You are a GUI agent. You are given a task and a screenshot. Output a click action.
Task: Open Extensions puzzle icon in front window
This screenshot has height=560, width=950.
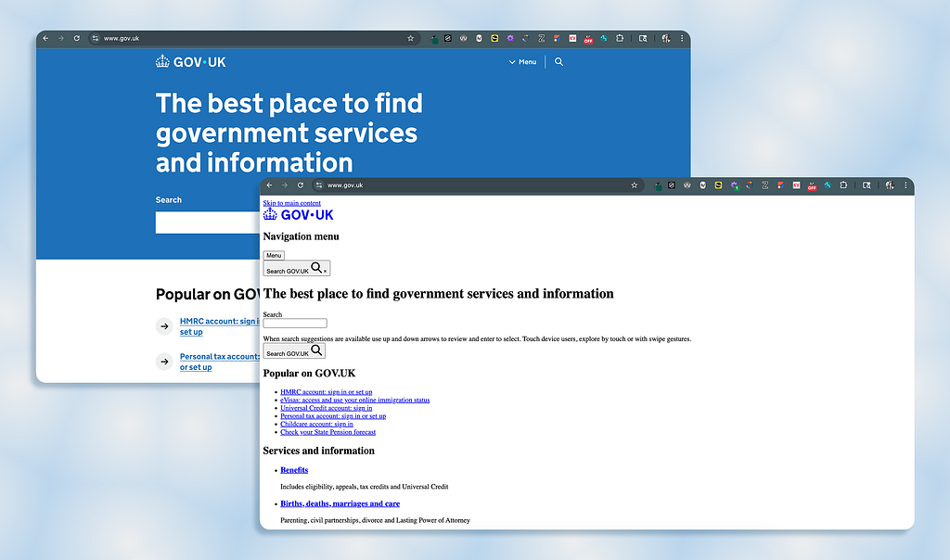coord(842,185)
